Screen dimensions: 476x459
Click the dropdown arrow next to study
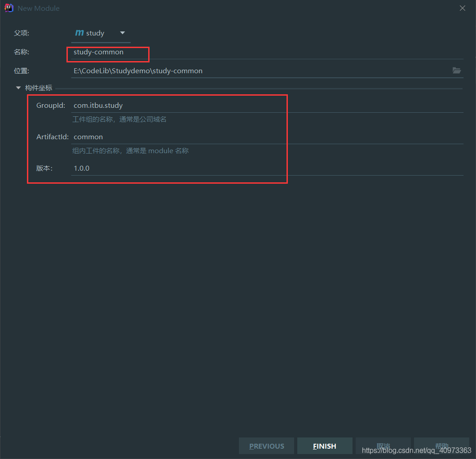coord(122,32)
